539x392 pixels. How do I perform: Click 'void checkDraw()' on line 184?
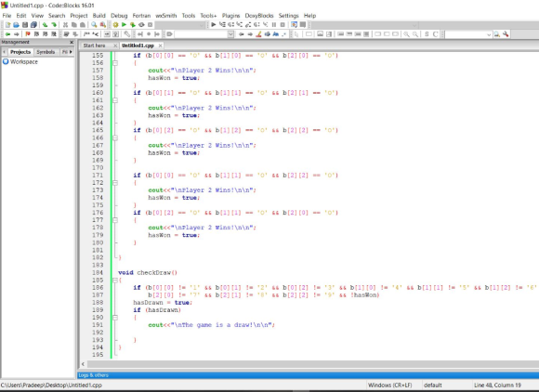pyautogui.click(x=148, y=272)
